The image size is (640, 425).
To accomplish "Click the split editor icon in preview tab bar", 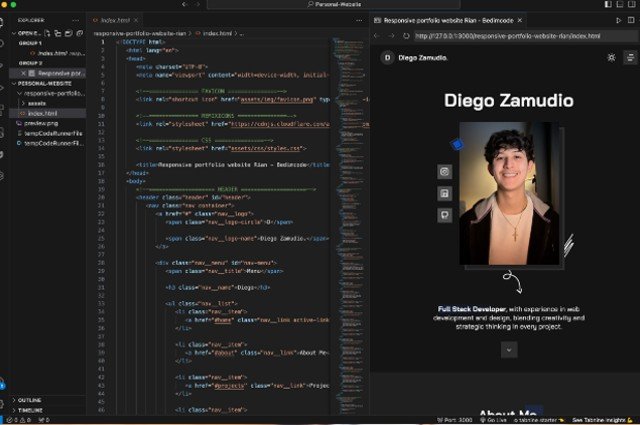I will pos(631,20).
